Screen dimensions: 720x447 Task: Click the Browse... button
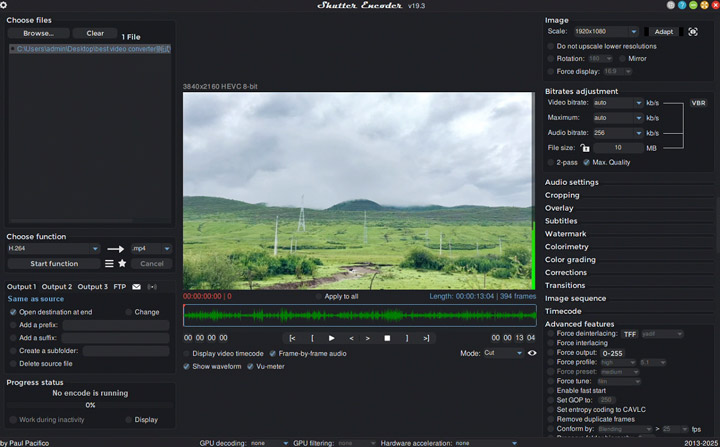39,33
